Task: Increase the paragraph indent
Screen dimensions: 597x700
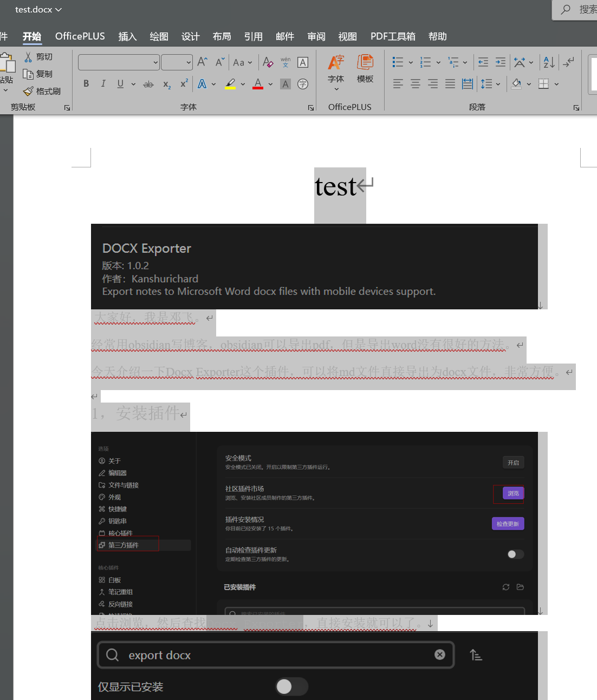Action: 501,62
